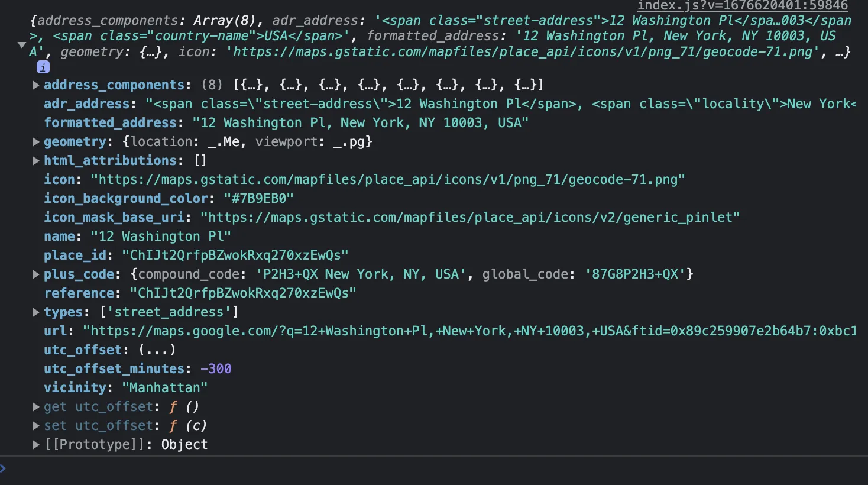Click the icon_mask_base_uri property key

(x=114, y=218)
